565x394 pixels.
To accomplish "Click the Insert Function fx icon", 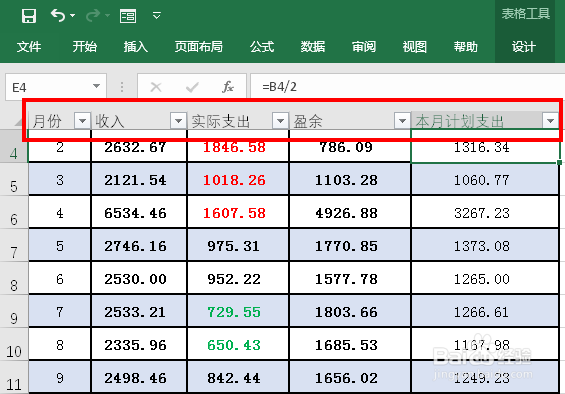I will tap(228, 87).
